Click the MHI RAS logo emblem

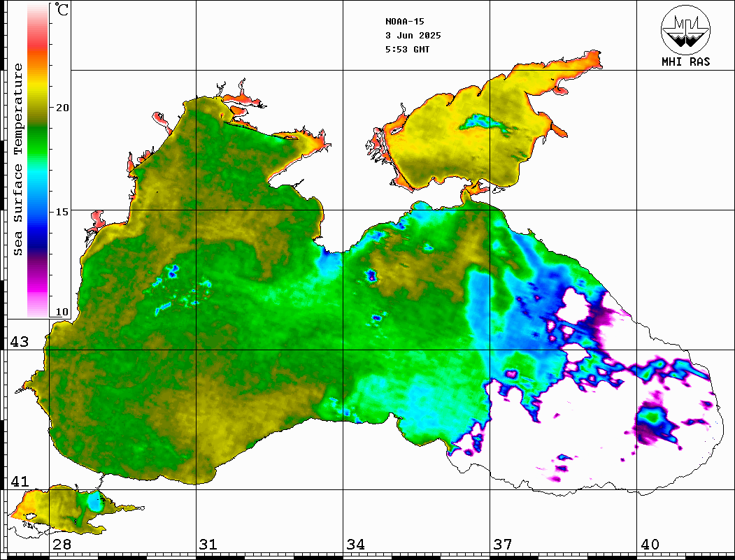point(685,29)
